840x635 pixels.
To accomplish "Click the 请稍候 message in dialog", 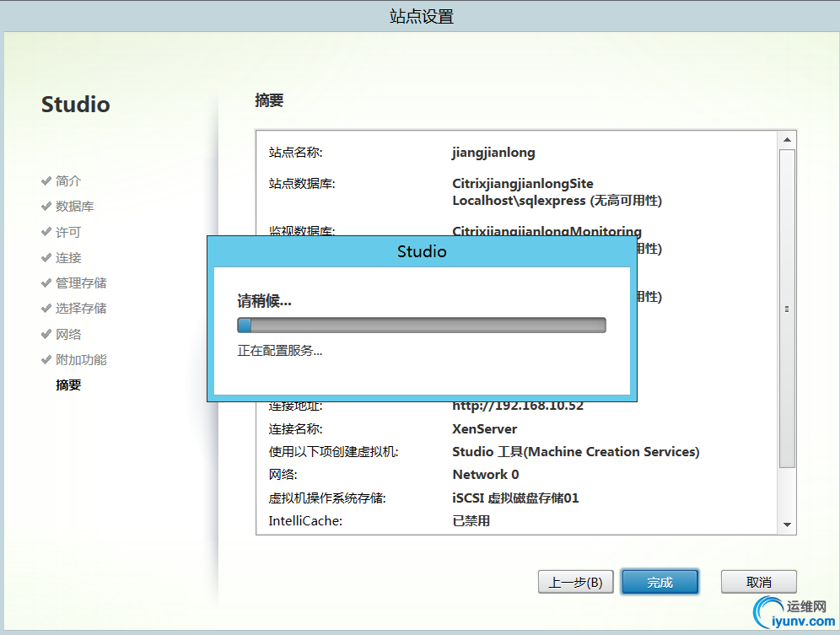I will [x=265, y=300].
